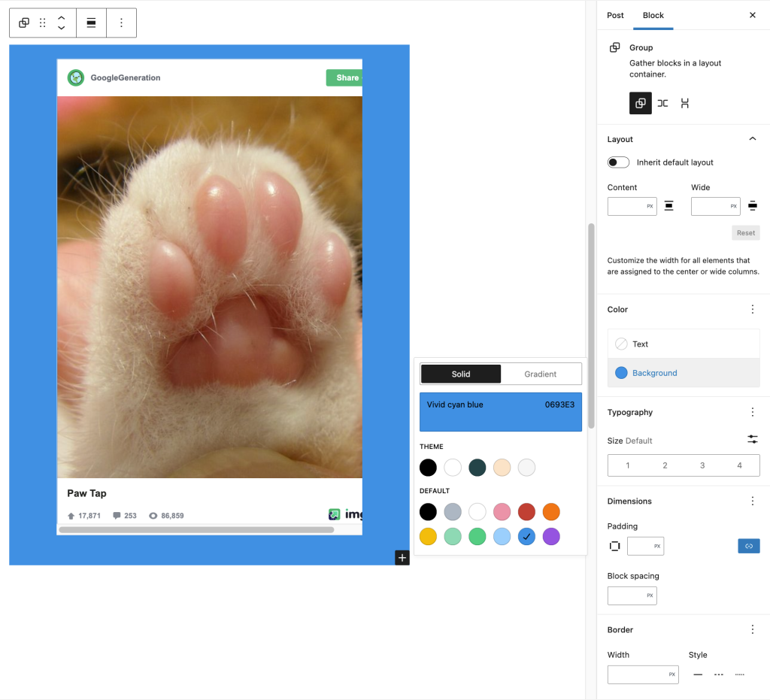The height and width of the screenshot is (700, 770).
Task: Open justification control next to Wide width
Action: (753, 205)
